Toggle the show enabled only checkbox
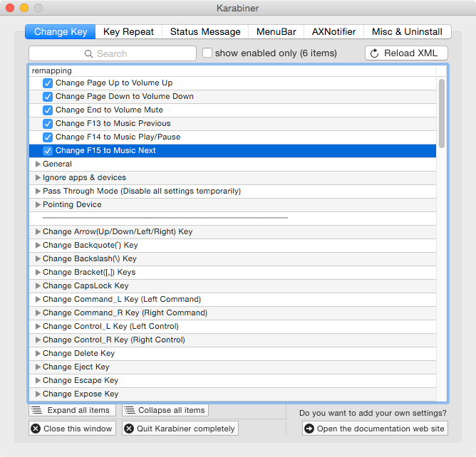The height and width of the screenshot is (457, 476). (x=207, y=53)
